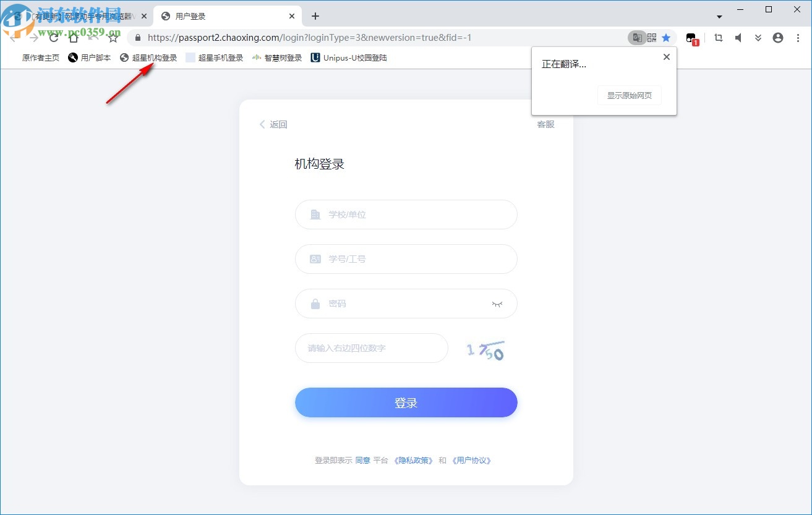812x515 pixels.
Task: Click the double-chevron download icon
Action: pos(758,38)
